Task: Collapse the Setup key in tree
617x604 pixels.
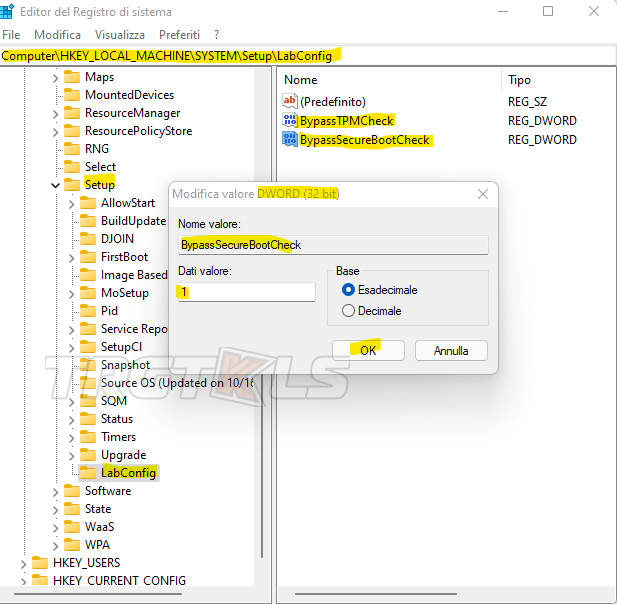Action: click(x=55, y=185)
